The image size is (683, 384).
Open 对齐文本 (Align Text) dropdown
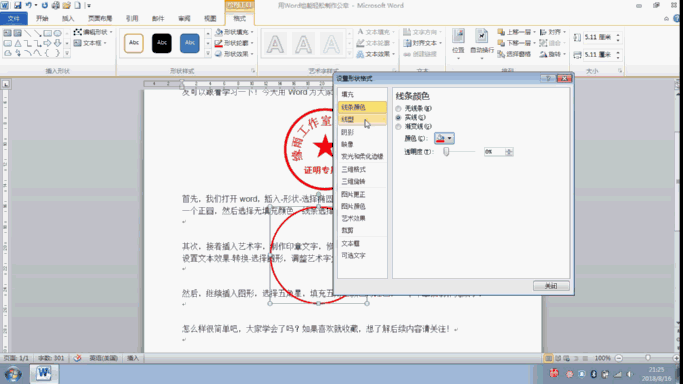click(x=423, y=43)
